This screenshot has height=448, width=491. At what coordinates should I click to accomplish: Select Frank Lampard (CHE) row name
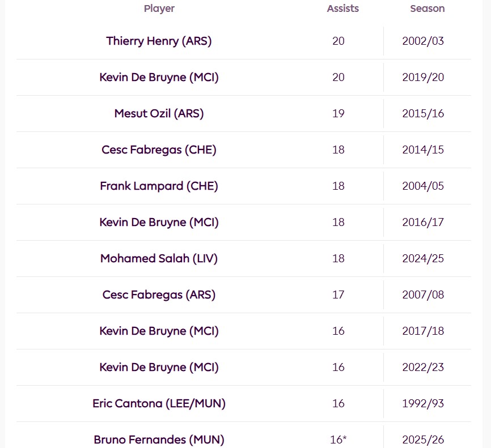pyautogui.click(x=159, y=186)
